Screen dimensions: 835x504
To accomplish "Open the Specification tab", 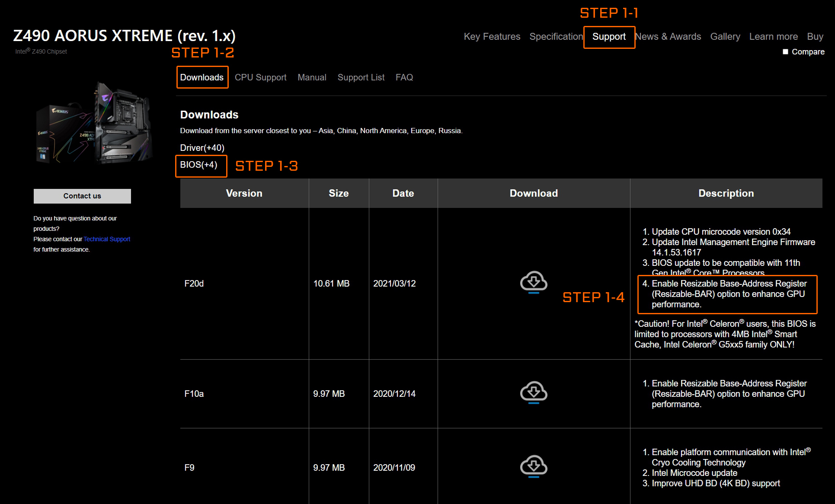I will pos(557,37).
